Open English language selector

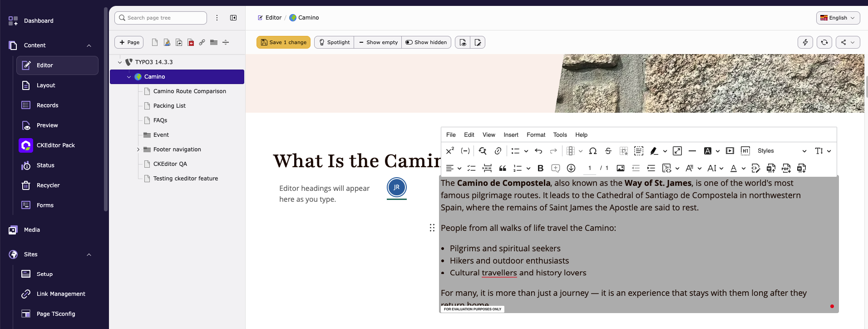(838, 18)
